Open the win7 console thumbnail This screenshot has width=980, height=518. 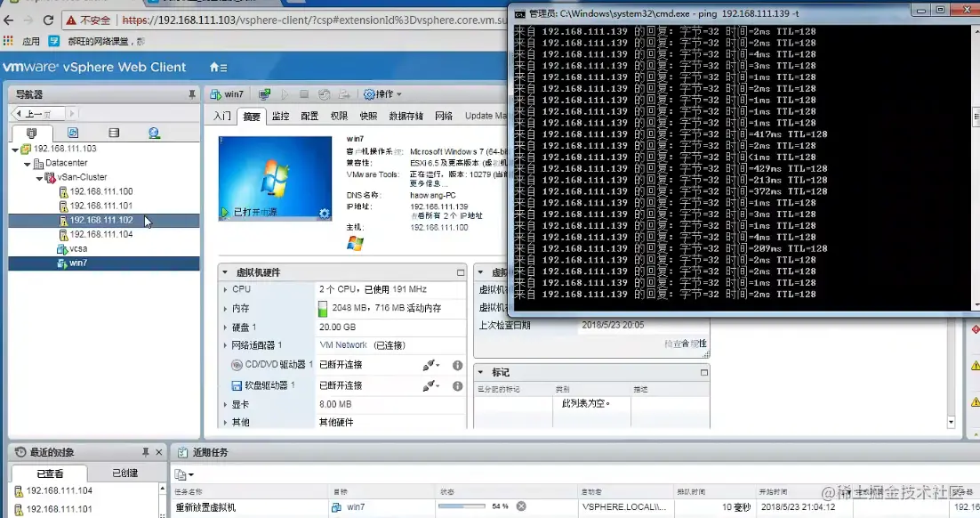click(x=275, y=178)
